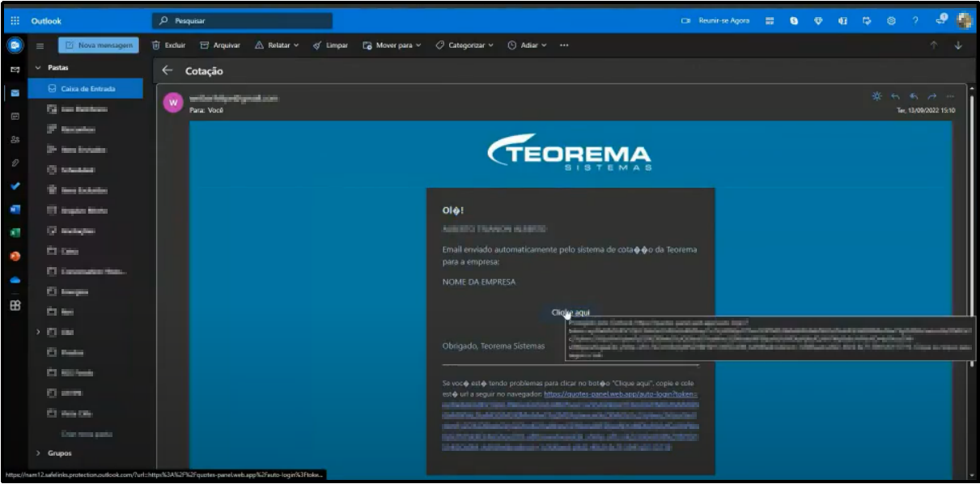
Task: Click the back arrow beside Cotação
Action: pos(168,70)
